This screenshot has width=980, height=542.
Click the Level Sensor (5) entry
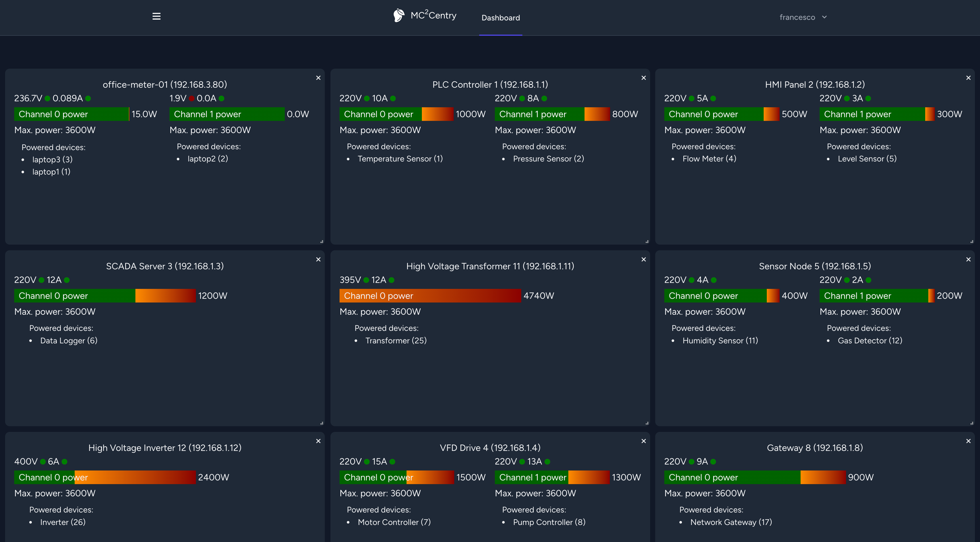point(867,159)
